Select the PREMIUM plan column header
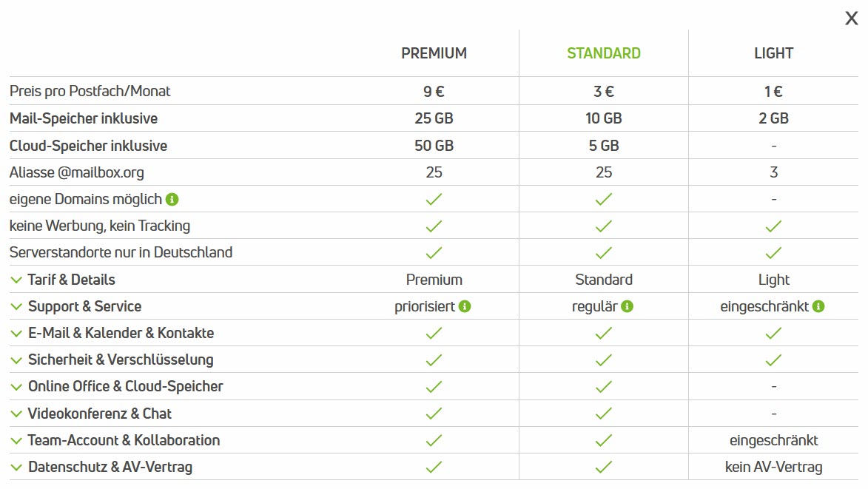Viewport: 868px width, 489px height. click(434, 53)
